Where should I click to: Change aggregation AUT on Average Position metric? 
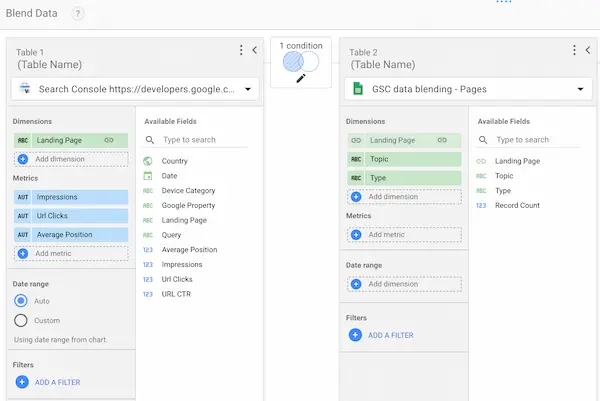click(x=23, y=235)
